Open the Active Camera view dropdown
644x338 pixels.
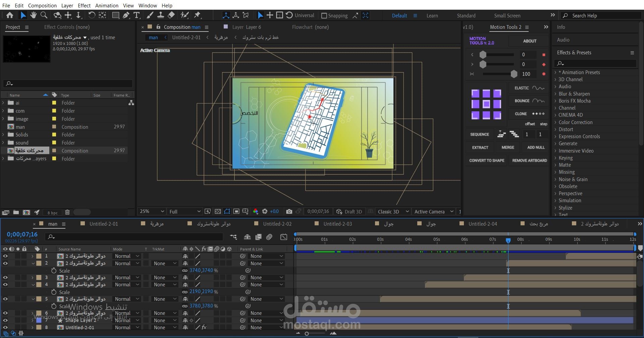pos(434,212)
